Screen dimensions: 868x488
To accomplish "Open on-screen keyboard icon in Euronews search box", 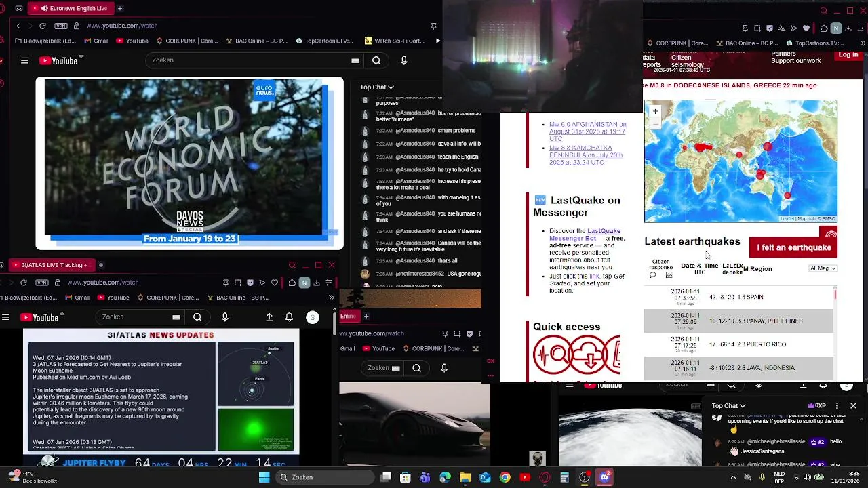I will click(x=355, y=60).
